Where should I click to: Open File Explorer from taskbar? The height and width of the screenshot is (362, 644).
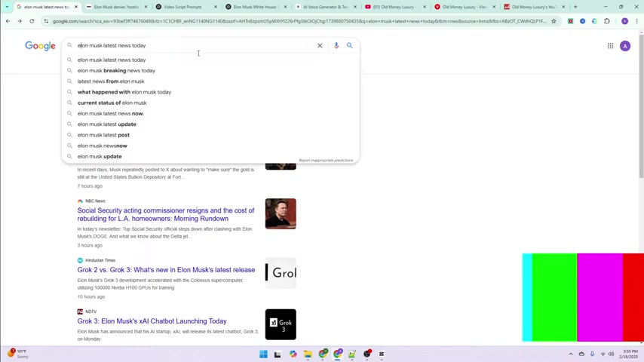308,354
